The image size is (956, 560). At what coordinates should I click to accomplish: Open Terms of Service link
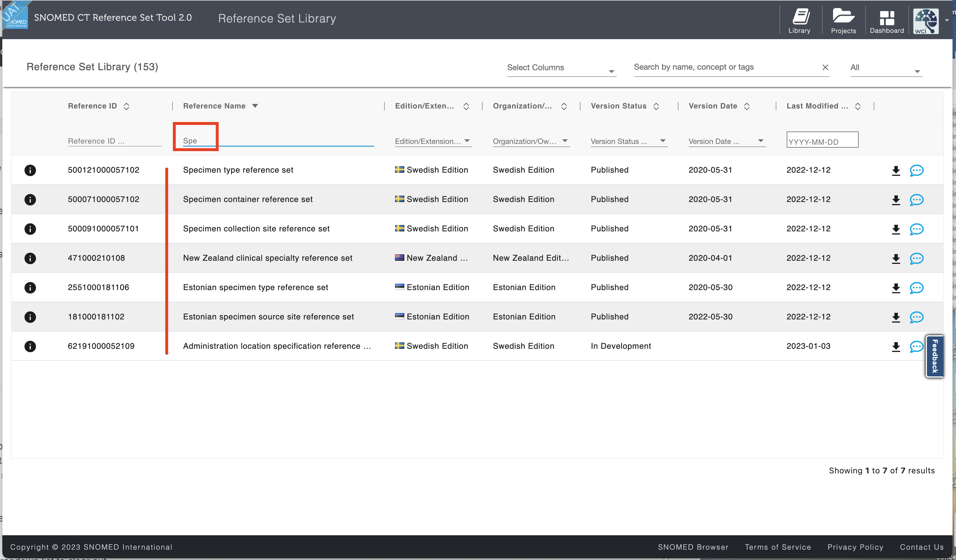point(778,547)
